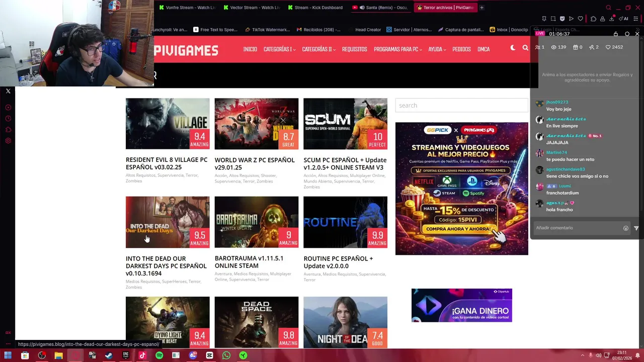
Task: Go to INICIO menu item
Action: point(250,49)
